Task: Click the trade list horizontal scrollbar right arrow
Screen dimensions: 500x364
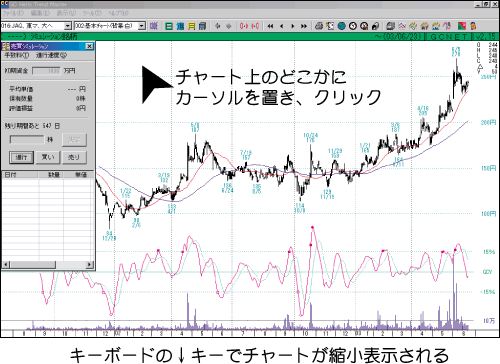Action: 89,265
